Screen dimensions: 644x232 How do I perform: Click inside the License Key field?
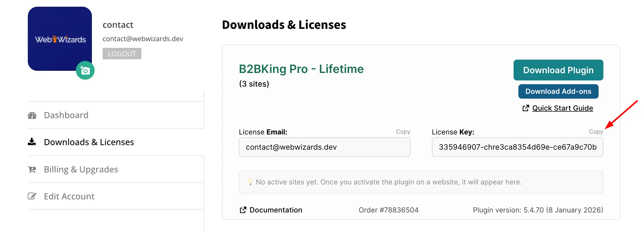click(x=517, y=147)
